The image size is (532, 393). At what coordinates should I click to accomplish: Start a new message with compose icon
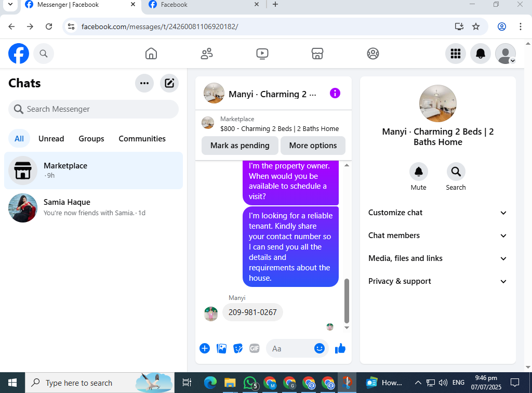[169, 83]
